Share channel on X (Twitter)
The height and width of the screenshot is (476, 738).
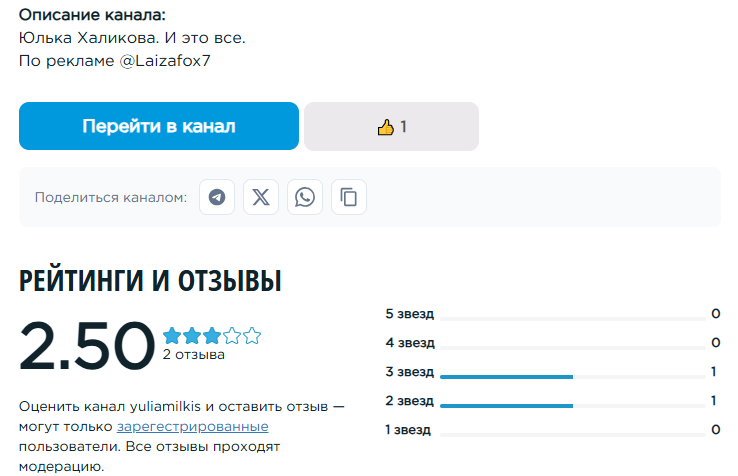click(x=261, y=197)
